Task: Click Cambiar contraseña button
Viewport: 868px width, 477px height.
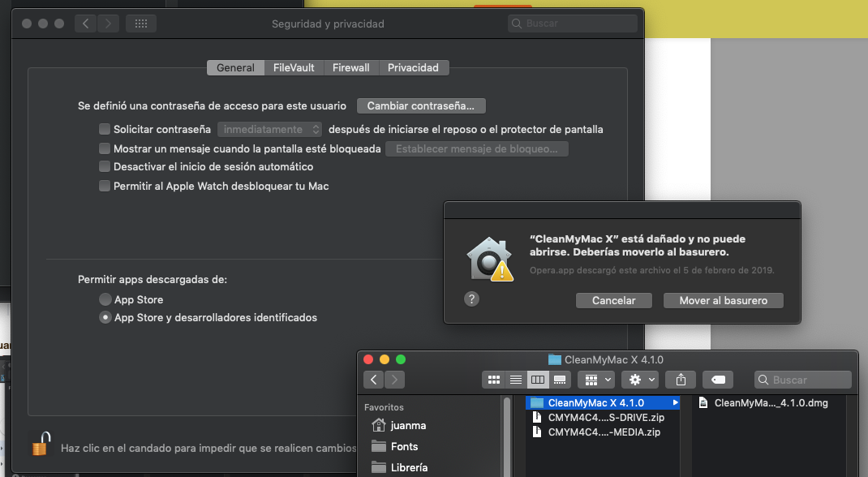Action: coord(421,105)
